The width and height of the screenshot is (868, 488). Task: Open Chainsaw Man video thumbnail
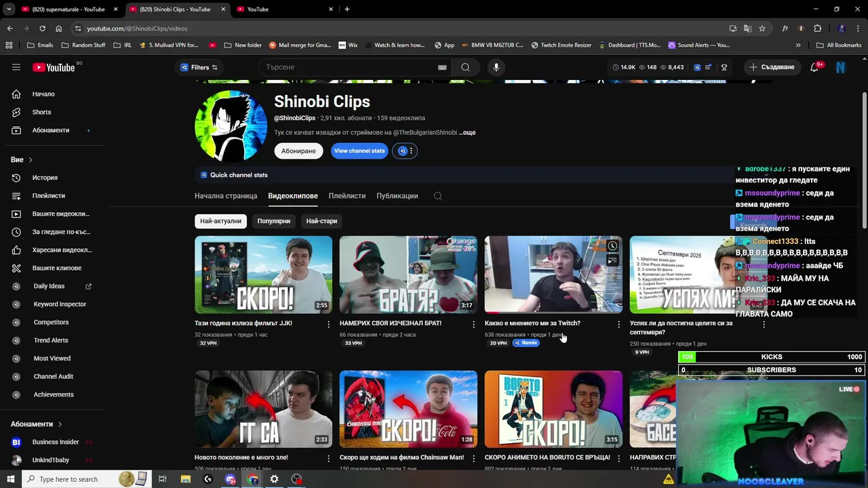pos(408,409)
